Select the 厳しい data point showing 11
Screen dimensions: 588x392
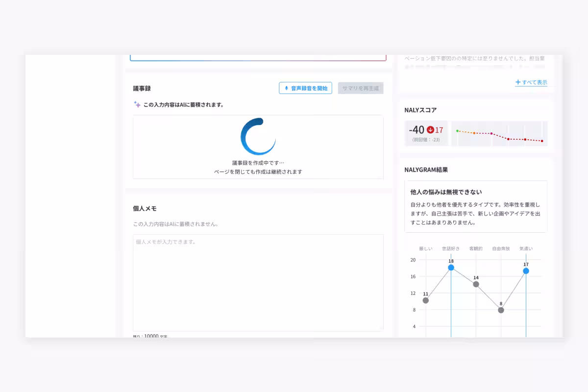point(426,300)
